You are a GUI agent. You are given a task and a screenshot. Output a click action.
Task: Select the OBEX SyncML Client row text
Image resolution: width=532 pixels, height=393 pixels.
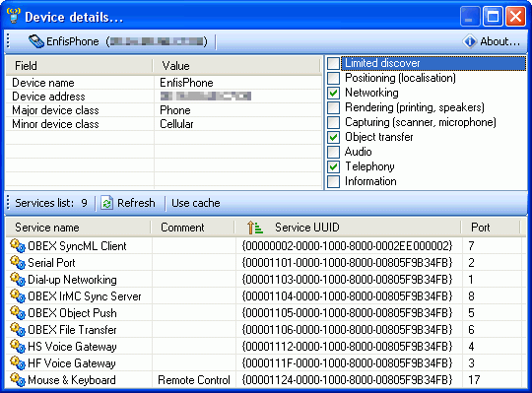(77, 246)
